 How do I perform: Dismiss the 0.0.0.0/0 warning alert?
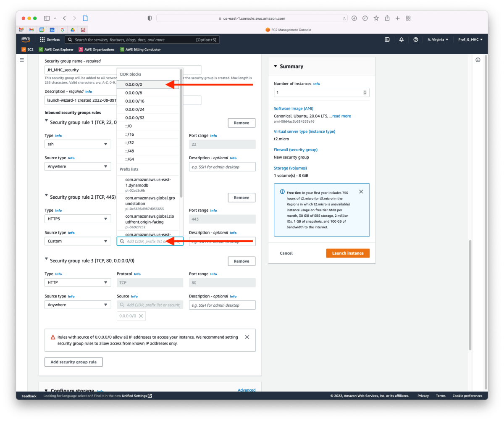pyautogui.click(x=247, y=337)
